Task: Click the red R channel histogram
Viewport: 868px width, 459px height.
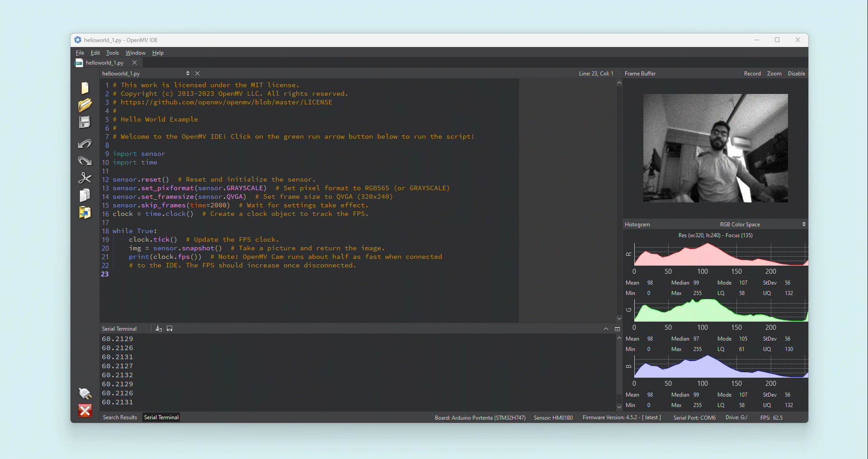Action: [x=721, y=254]
